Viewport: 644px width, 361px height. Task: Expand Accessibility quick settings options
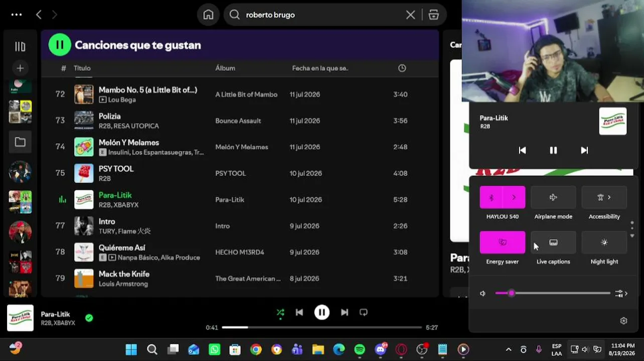click(x=604, y=198)
